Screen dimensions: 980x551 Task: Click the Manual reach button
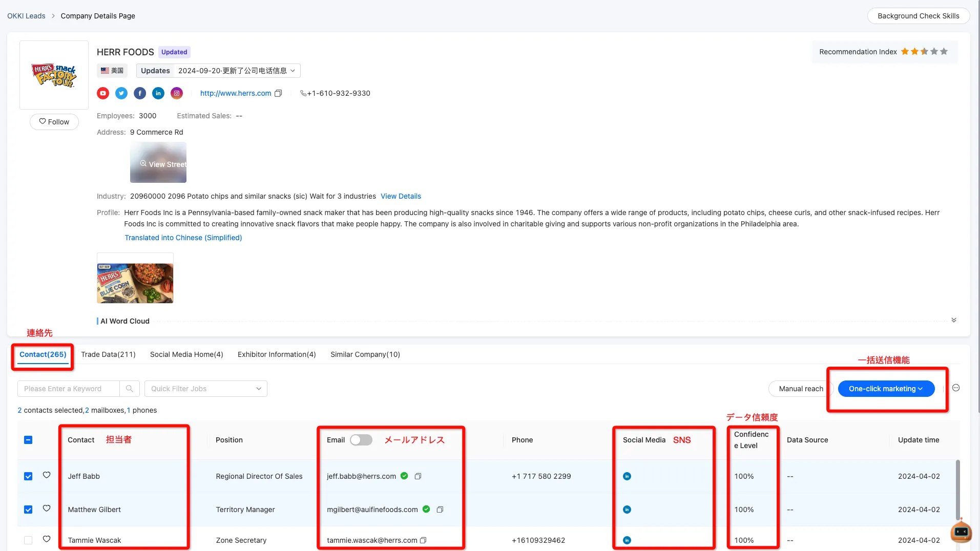[x=801, y=389]
